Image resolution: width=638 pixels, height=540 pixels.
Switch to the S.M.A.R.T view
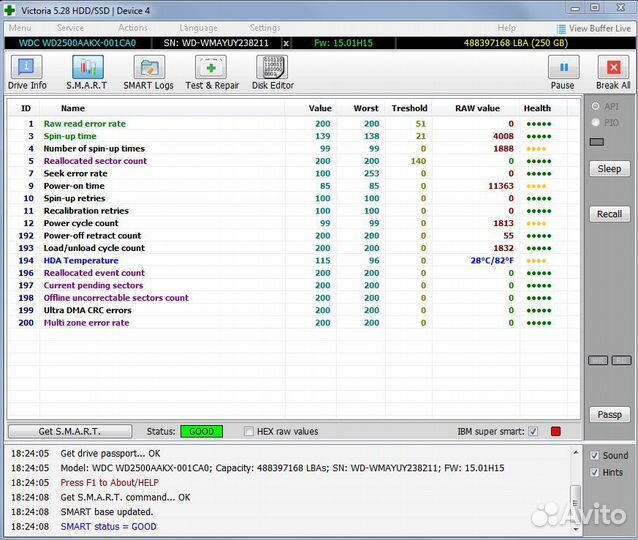coord(87,73)
